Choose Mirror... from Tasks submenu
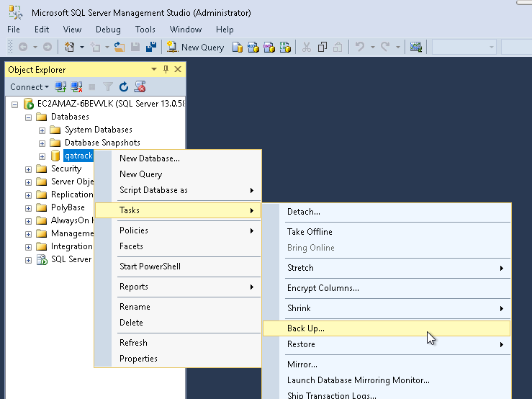 (387, 364)
